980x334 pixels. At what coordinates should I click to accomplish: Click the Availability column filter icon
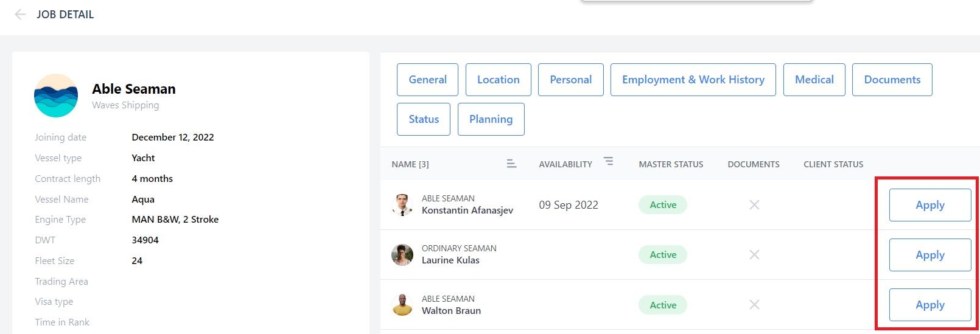coord(608,161)
